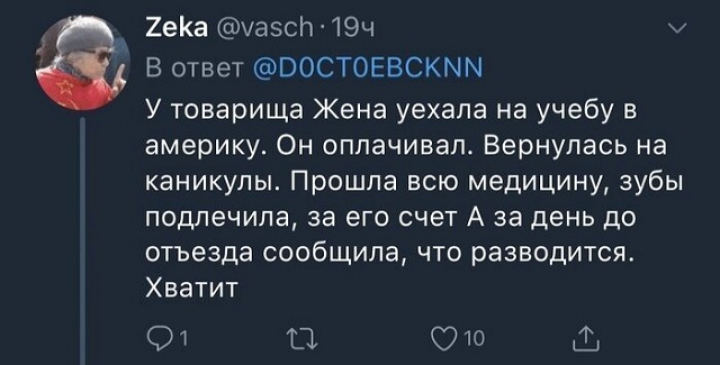
Task: Open Zeka's profile avatar picture
Action: 83,63
